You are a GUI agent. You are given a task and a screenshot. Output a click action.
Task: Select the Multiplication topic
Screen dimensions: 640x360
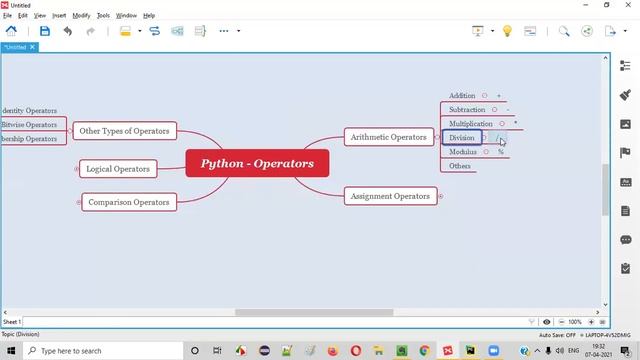coord(471,124)
